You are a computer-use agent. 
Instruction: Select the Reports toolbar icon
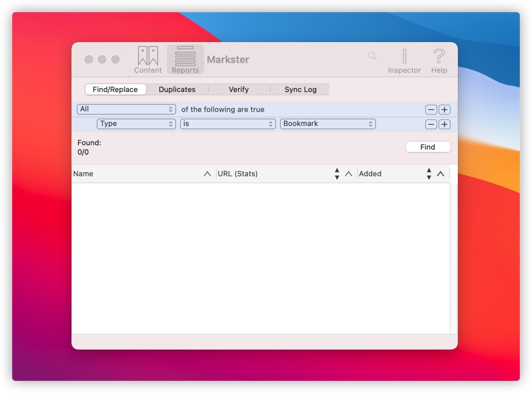[x=185, y=60]
